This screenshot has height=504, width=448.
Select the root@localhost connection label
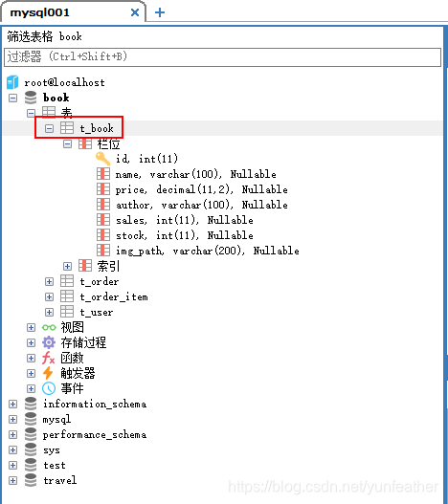(x=64, y=82)
